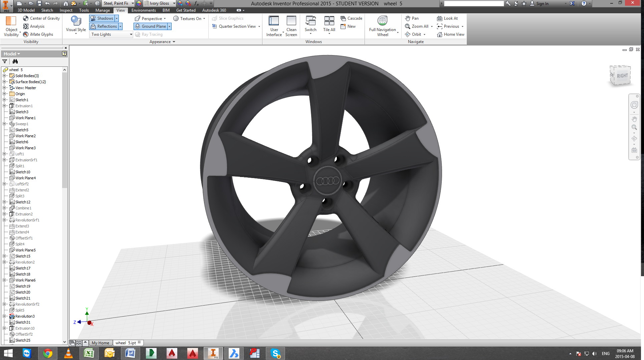The height and width of the screenshot is (360, 644).
Task: Switch to the My Home document tab
Action: pyautogui.click(x=100, y=343)
